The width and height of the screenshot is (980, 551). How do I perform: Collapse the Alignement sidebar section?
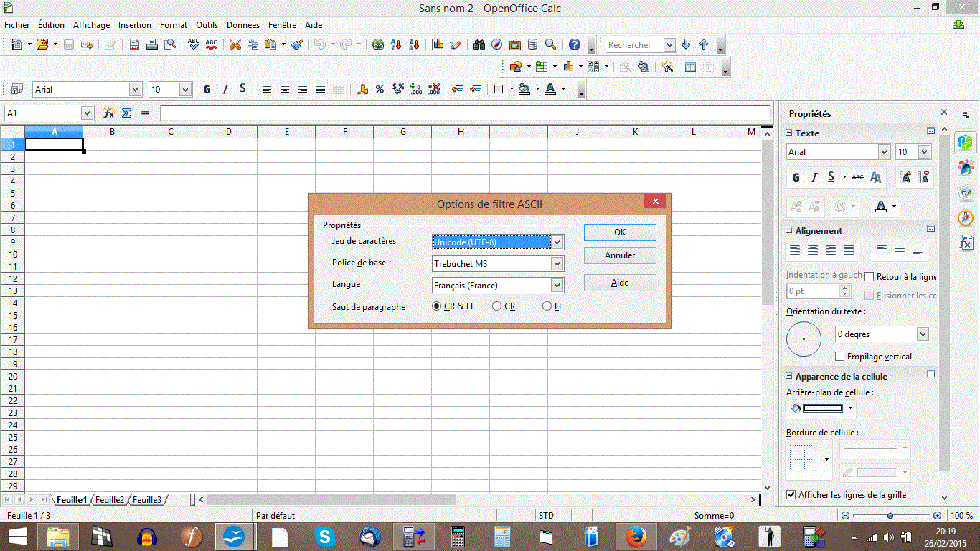coord(789,231)
